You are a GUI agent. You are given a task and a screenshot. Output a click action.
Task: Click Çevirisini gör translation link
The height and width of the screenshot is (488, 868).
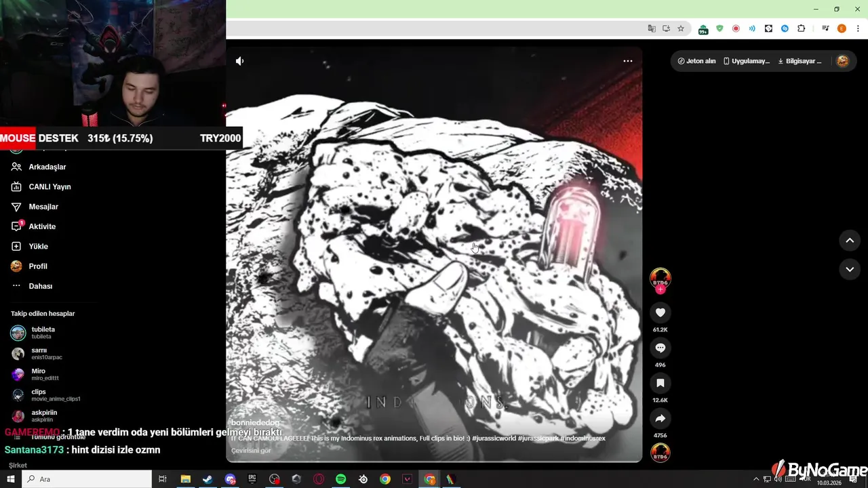coord(251,451)
